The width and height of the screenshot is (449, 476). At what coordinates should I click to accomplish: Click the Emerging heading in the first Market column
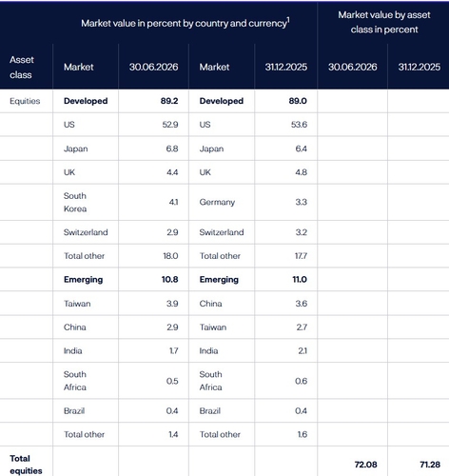84,280
